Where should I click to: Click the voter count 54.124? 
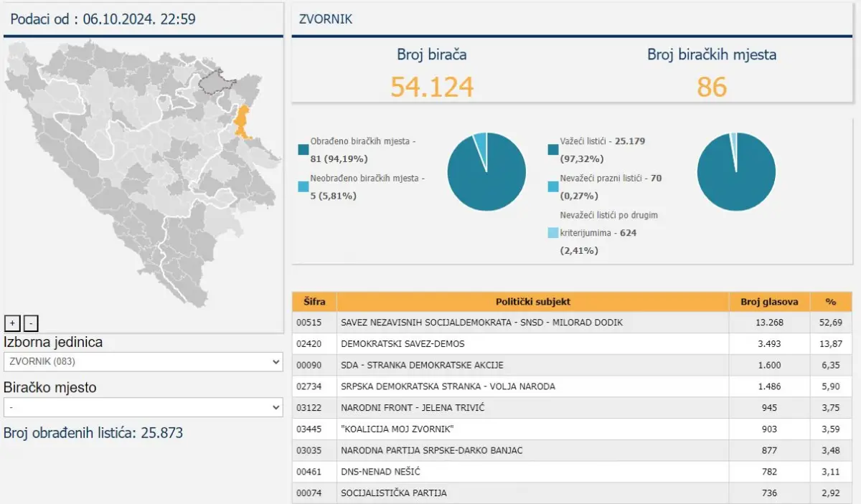pyautogui.click(x=432, y=87)
